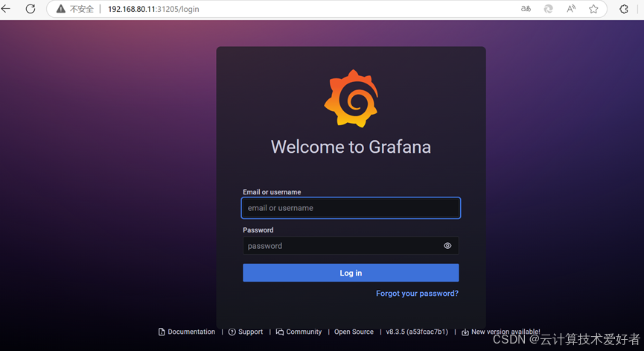Show password with the eye icon
This screenshot has width=644, height=351.
tap(447, 246)
